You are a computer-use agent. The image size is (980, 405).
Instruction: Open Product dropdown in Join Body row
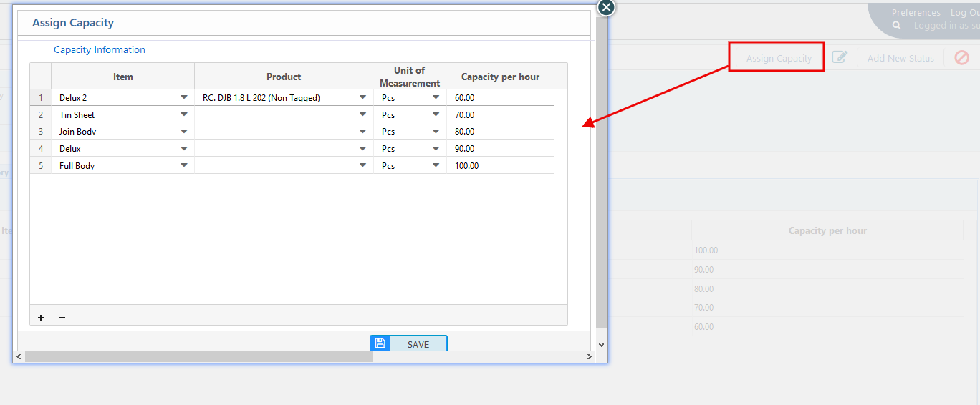tap(362, 132)
